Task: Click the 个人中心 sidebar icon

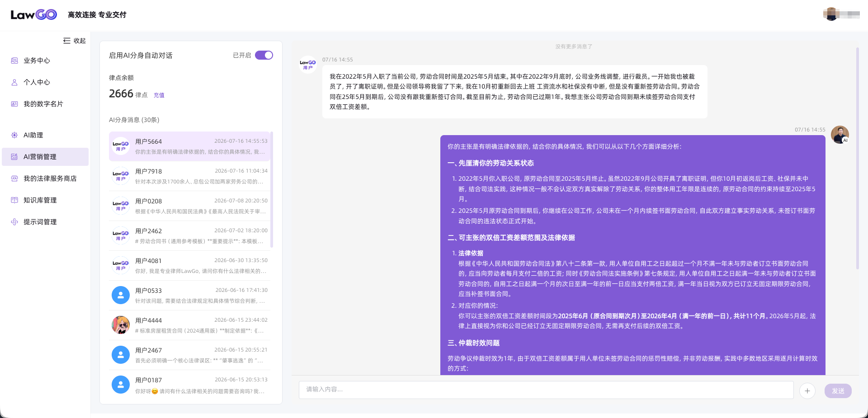Action: 14,82
